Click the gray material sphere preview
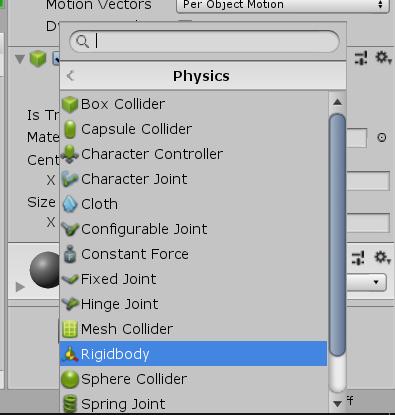Viewport: 395px width, 415px height. click(x=45, y=270)
